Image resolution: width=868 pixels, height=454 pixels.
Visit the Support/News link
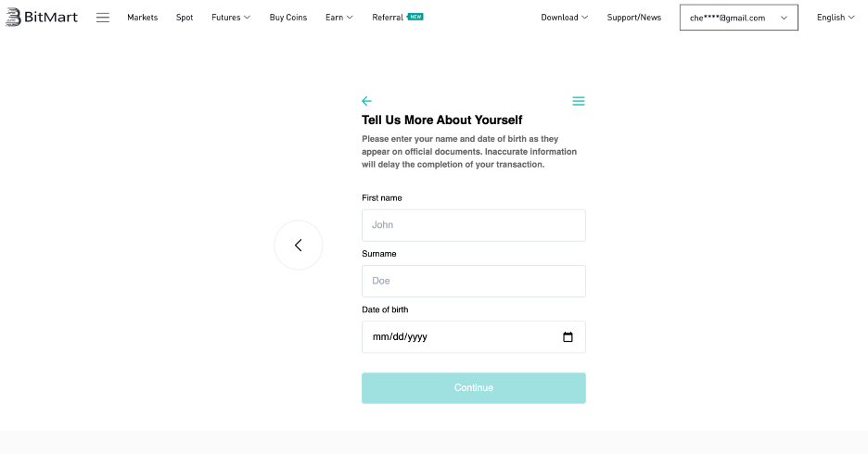633,18
